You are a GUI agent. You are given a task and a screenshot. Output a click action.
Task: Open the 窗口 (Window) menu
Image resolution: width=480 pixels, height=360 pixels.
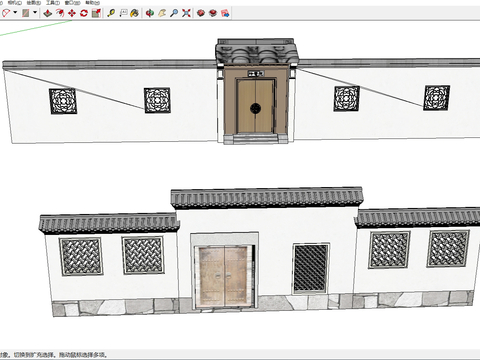(x=72, y=2)
